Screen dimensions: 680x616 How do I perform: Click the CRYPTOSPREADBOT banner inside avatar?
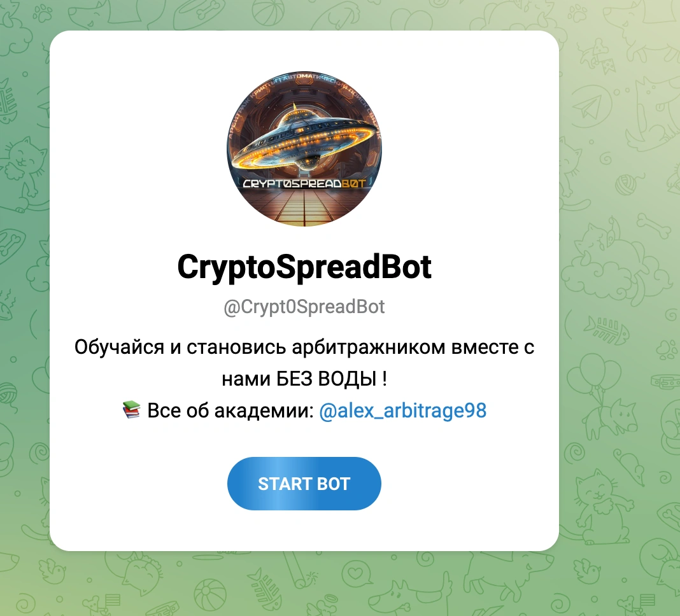coord(304,184)
